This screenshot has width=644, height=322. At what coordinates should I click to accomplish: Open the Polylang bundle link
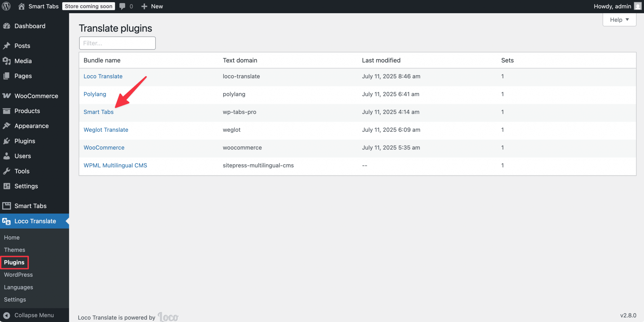tap(95, 94)
